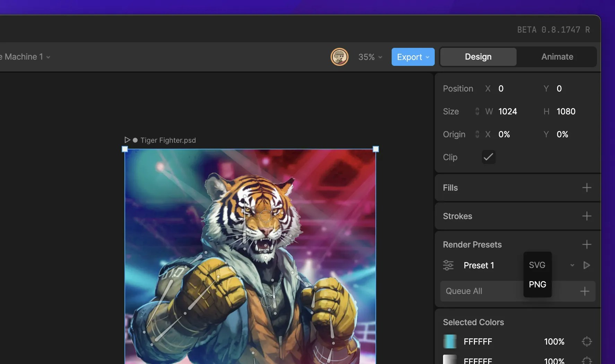Toggle the Origin link icon
This screenshot has height=364, width=615.
pyautogui.click(x=477, y=134)
